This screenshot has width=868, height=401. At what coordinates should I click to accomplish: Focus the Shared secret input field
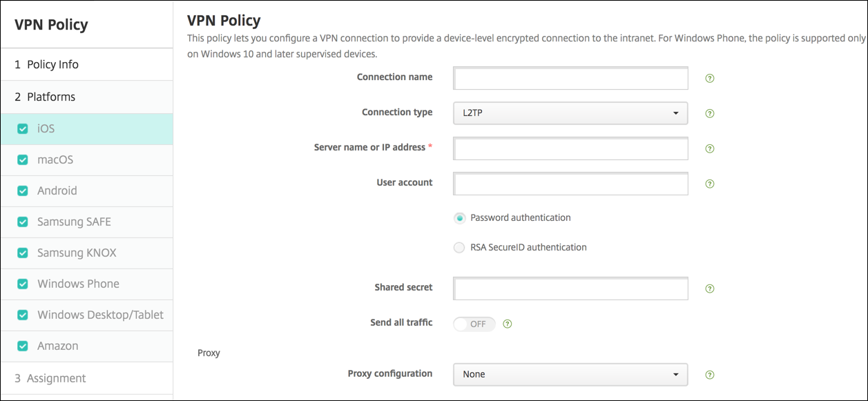click(x=570, y=289)
